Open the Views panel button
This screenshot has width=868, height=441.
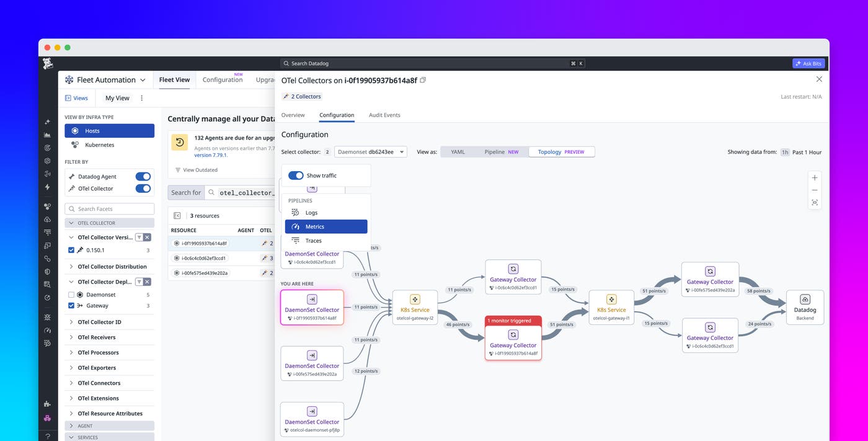pos(77,98)
